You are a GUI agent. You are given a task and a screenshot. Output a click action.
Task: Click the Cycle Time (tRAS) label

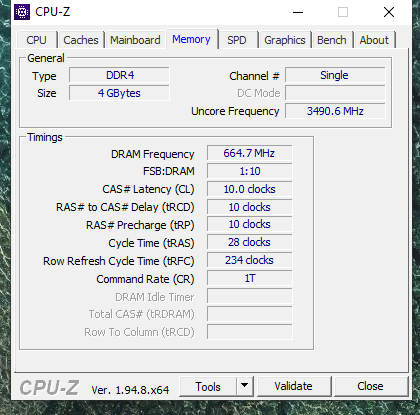[151, 243]
